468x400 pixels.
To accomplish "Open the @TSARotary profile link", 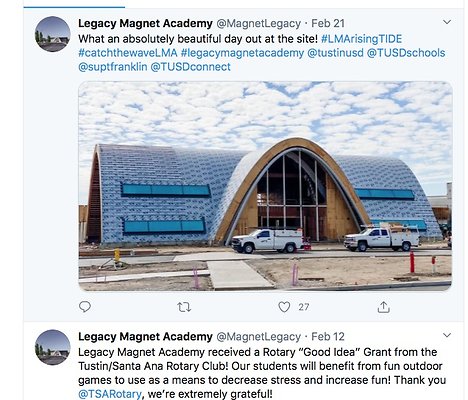I will [x=110, y=394].
